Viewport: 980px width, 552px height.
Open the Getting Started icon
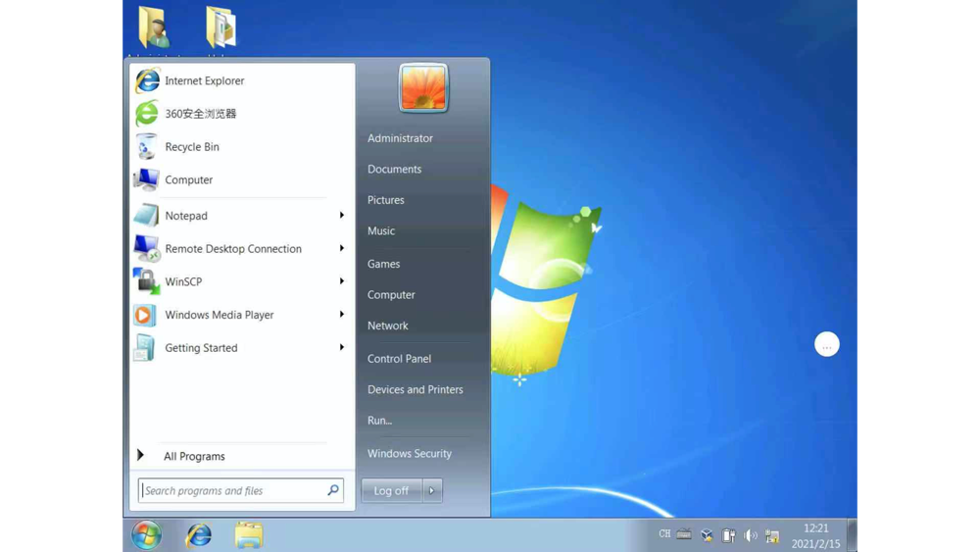(145, 348)
